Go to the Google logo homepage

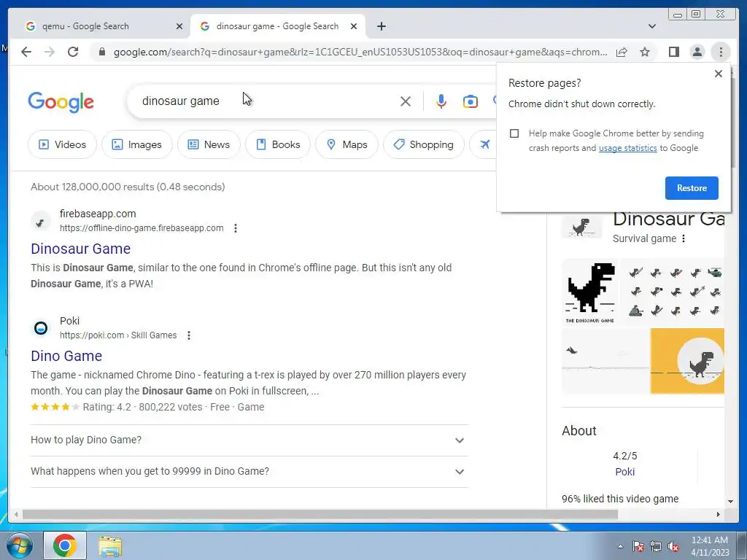[61, 102]
